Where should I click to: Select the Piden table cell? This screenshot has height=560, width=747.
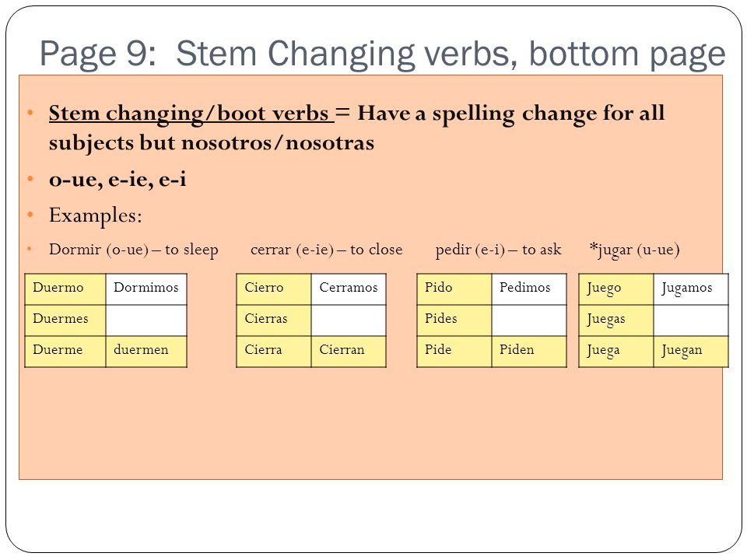(529, 352)
